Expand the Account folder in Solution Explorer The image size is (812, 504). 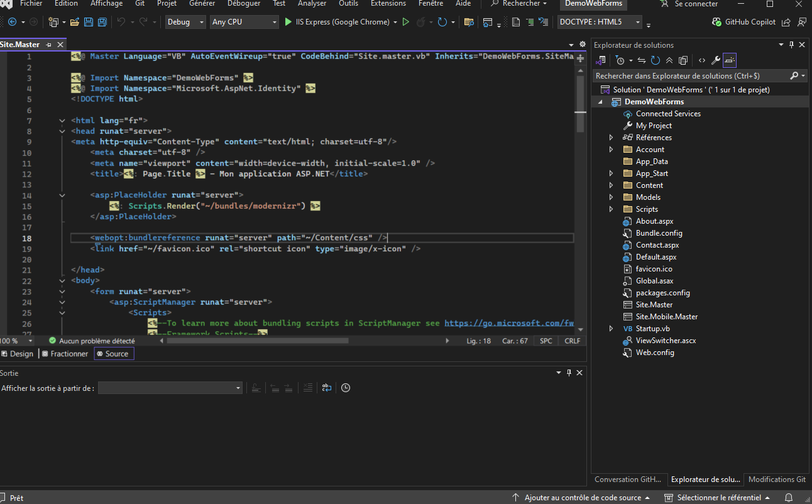pos(611,150)
